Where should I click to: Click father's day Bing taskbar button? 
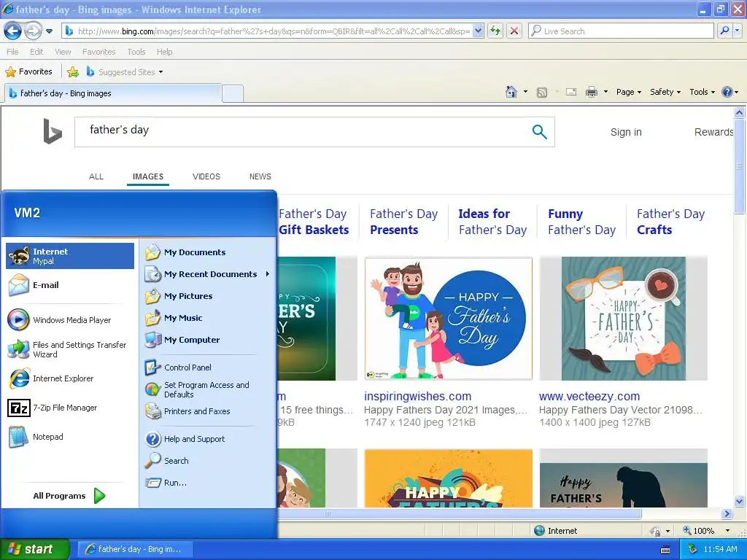[136, 549]
